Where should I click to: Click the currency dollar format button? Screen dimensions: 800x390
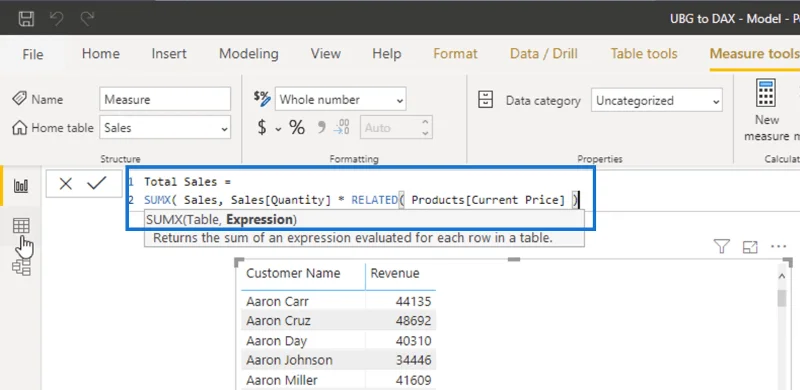tap(262, 128)
